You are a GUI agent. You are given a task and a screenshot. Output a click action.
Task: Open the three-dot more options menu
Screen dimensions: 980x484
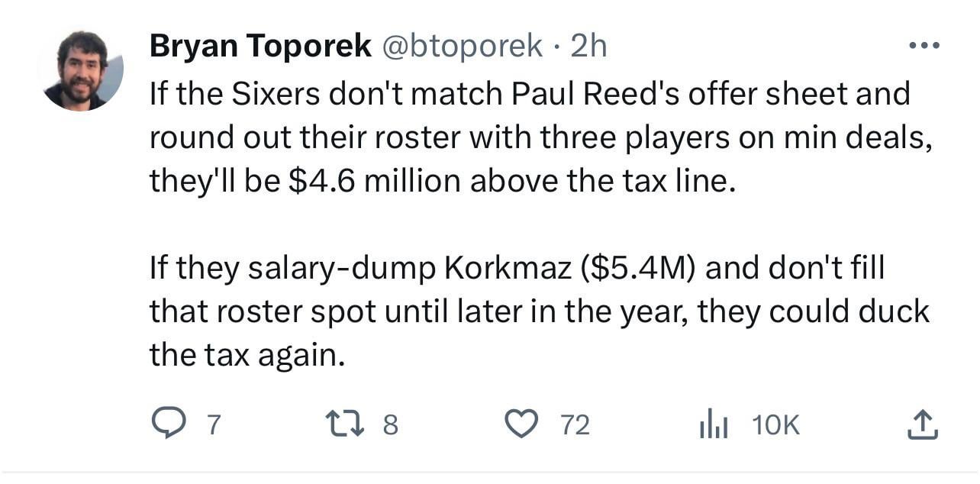925,47
